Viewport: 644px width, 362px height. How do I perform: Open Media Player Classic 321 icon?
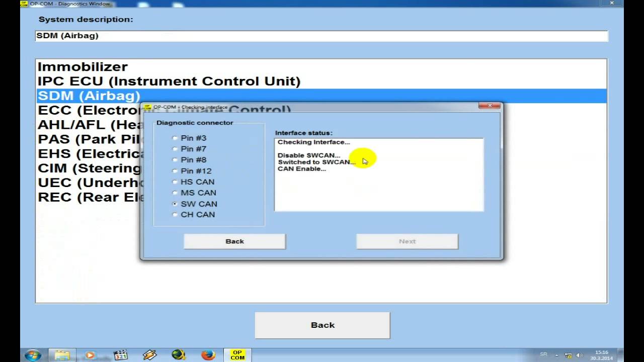[x=121, y=355]
